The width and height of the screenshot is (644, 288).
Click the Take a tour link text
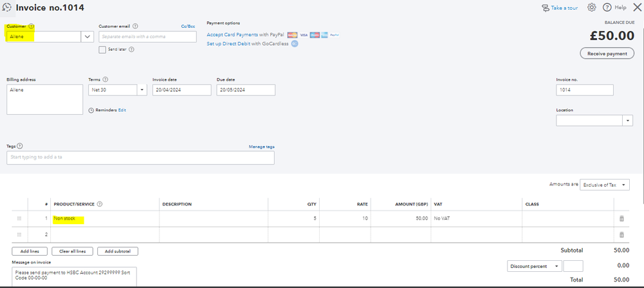point(564,8)
